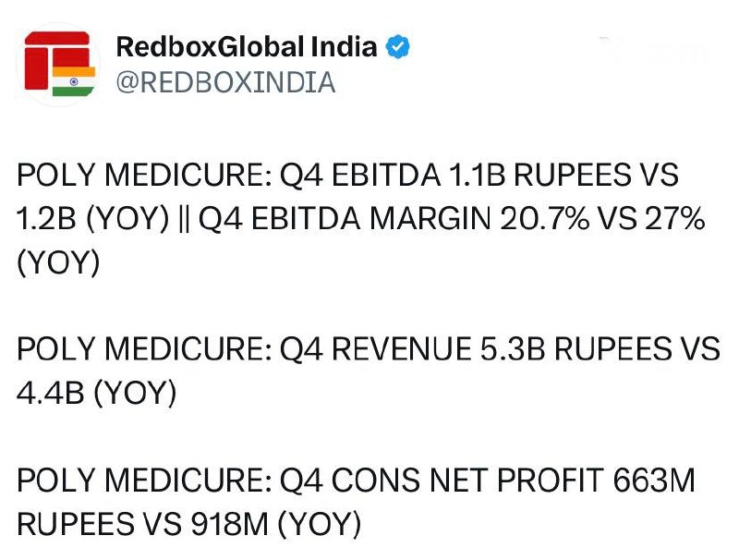Click the Q4 EBITDA MARGIN 20.7% text

point(394,219)
